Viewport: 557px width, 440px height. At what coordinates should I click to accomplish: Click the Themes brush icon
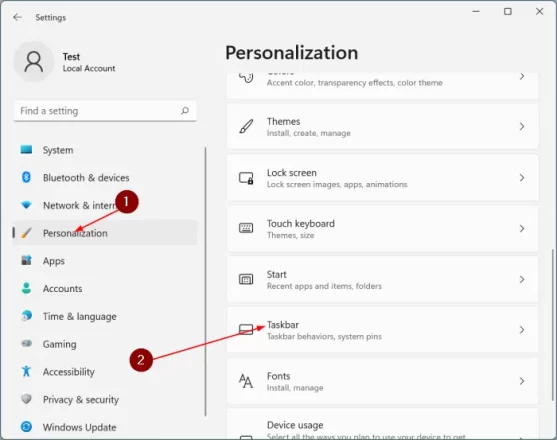coord(246,126)
